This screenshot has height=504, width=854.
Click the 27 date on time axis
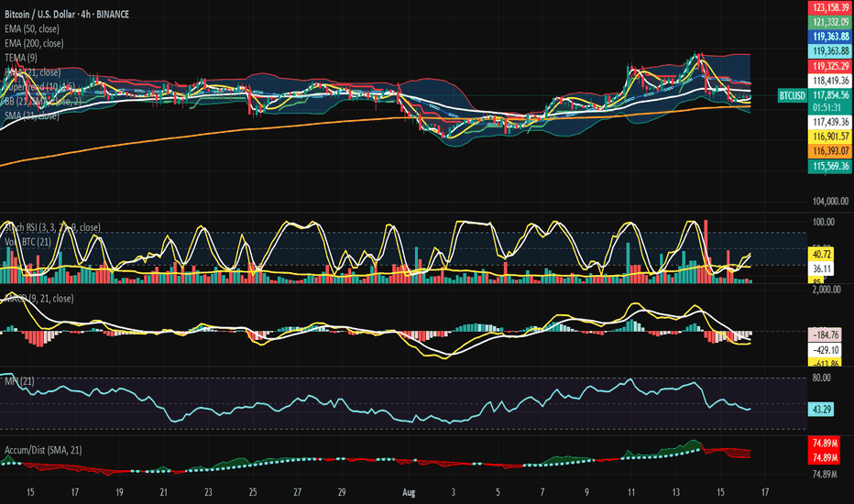pyautogui.click(x=298, y=492)
